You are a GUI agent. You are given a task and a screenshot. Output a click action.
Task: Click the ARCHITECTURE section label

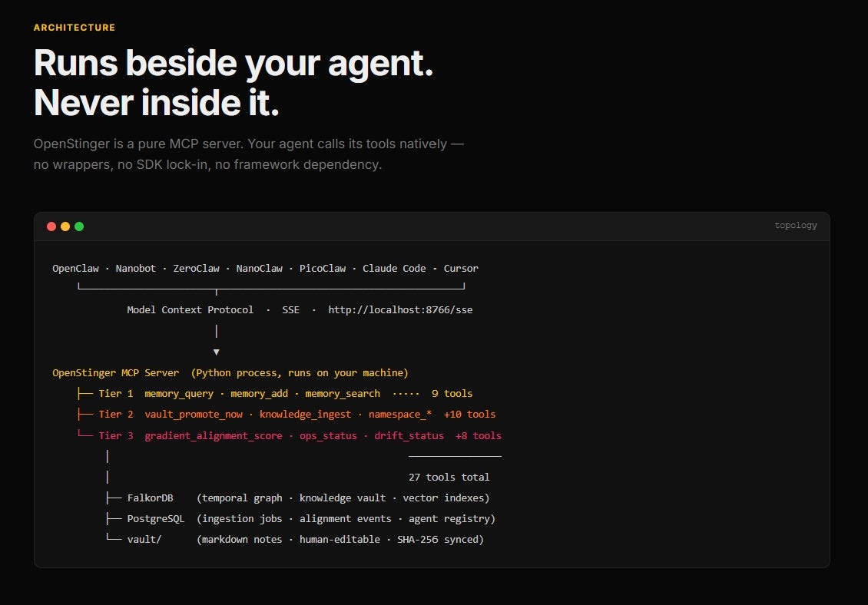(x=74, y=27)
